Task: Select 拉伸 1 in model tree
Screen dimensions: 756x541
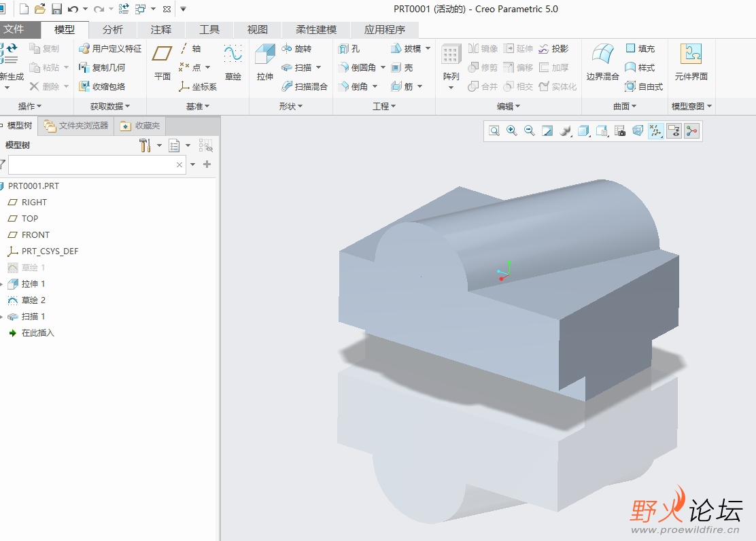Action: click(27, 283)
